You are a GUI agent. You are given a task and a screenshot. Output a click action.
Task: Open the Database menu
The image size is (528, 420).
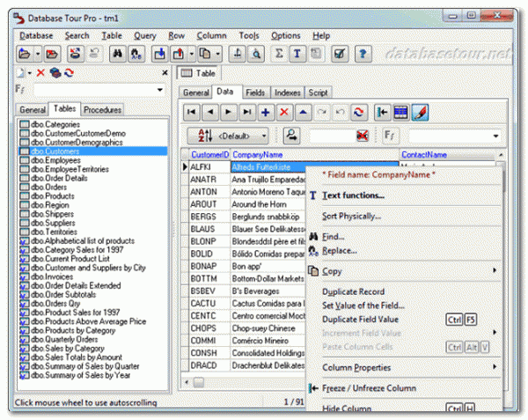[36, 36]
